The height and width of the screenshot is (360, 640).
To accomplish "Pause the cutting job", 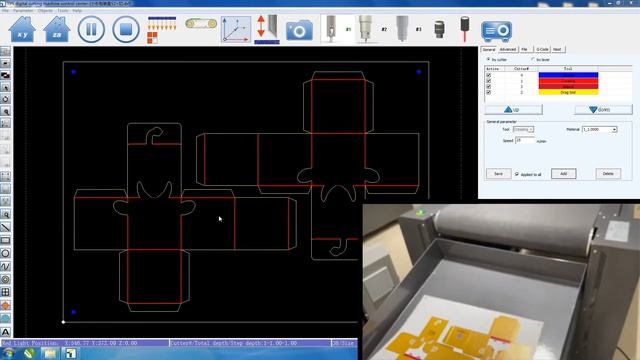I will click(x=91, y=29).
